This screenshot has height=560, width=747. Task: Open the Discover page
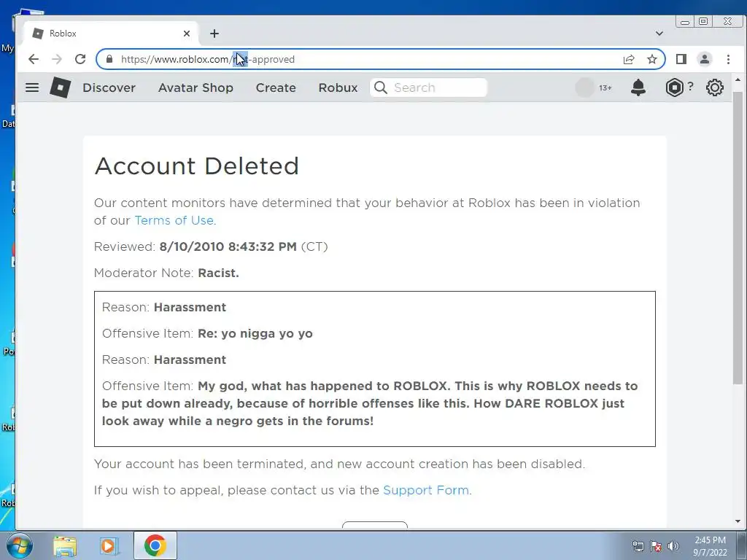(109, 87)
